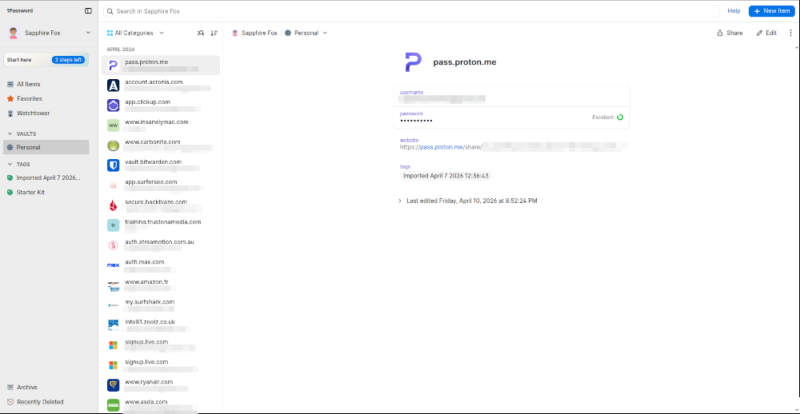
Task: Open the pass.proton.me website link
Action: (441, 147)
